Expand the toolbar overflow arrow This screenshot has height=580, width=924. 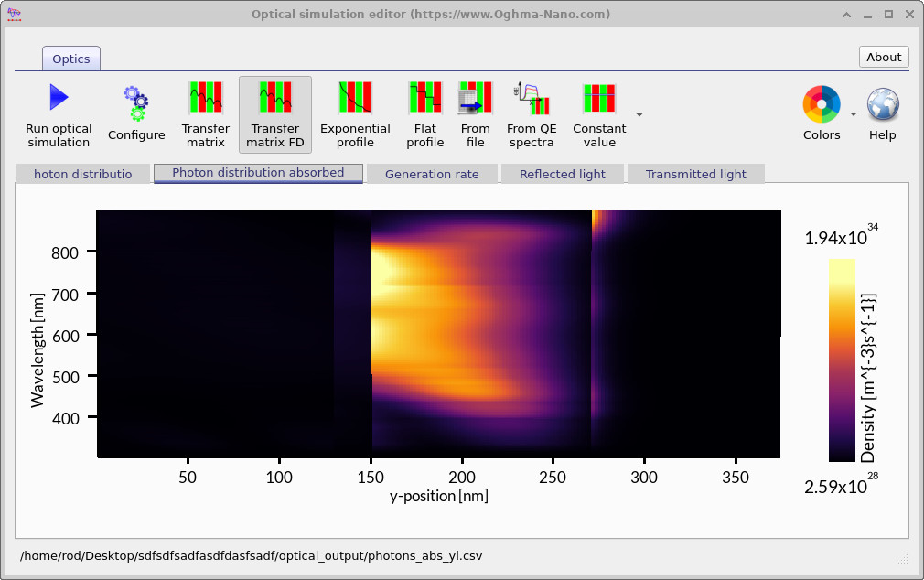(639, 114)
